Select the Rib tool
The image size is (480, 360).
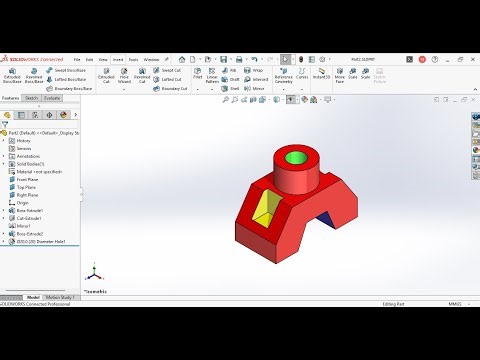[x=229, y=70]
